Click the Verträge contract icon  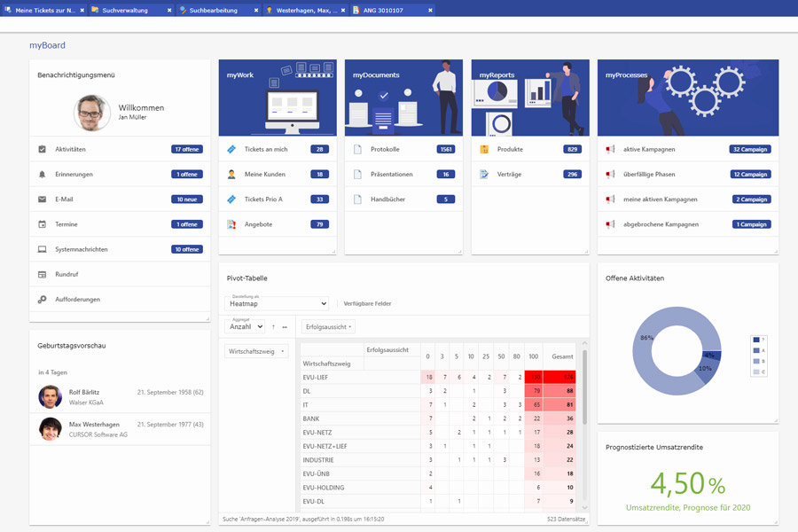click(x=484, y=175)
